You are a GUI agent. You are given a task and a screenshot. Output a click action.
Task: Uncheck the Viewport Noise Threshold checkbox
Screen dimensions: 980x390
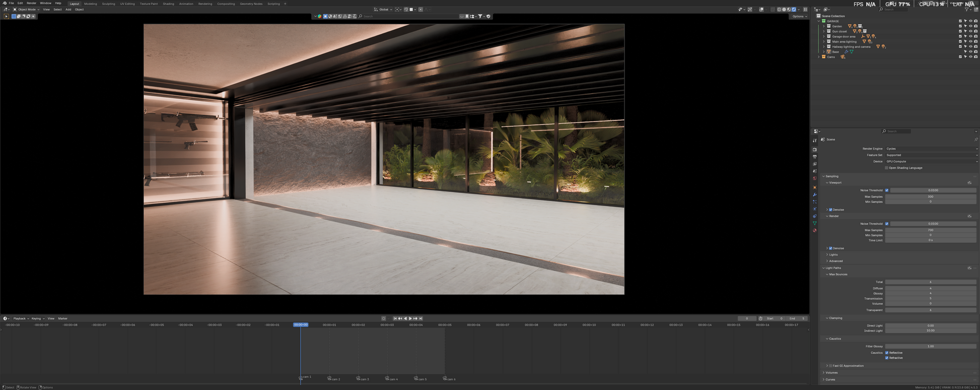click(x=887, y=190)
